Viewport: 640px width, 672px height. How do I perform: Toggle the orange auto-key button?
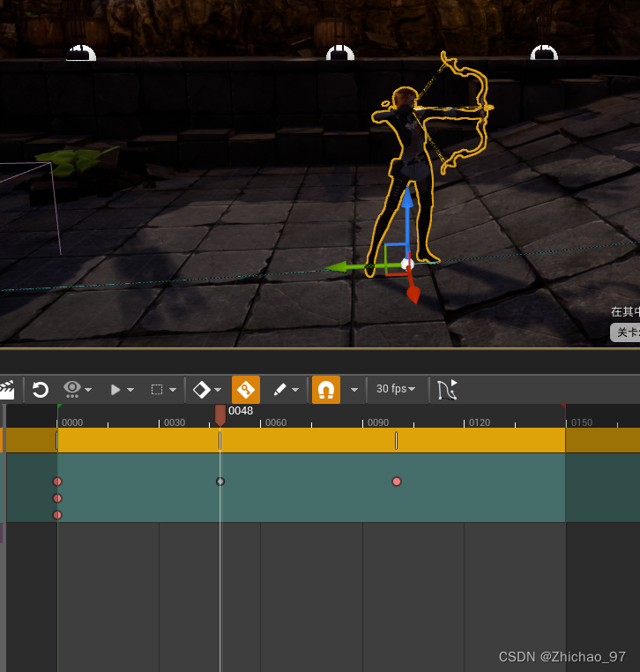click(x=245, y=389)
